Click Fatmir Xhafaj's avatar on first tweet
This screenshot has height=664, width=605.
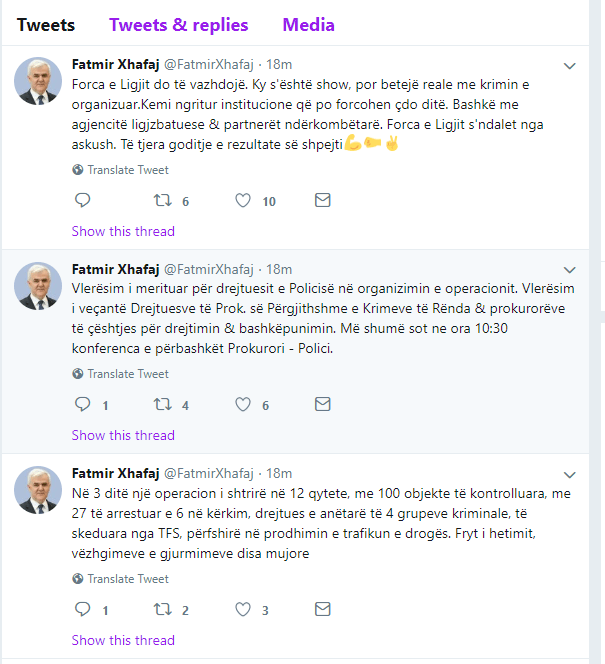(38, 82)
